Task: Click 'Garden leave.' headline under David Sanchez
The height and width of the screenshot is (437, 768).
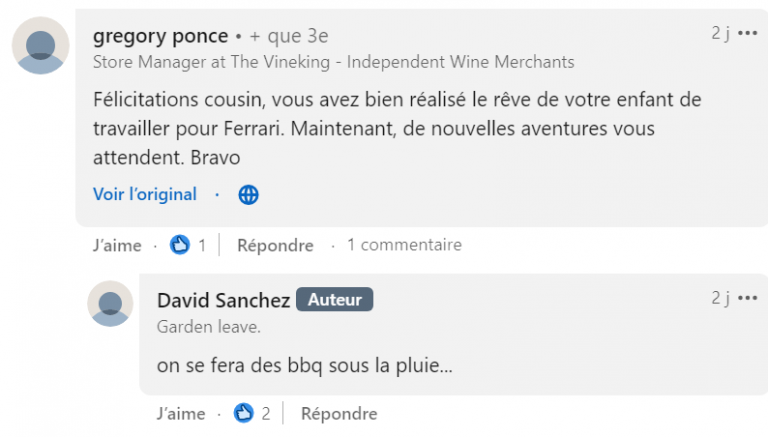Action: [x=209, y=326]
